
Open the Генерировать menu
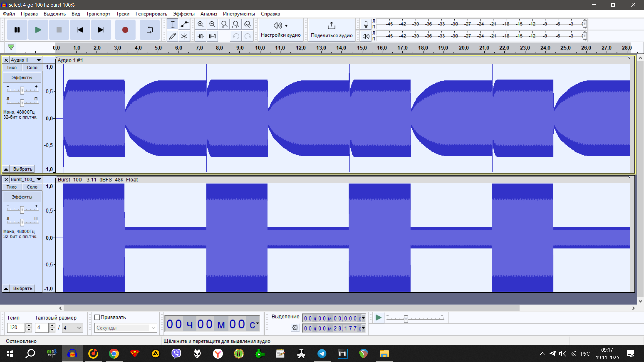click(151, 14)
